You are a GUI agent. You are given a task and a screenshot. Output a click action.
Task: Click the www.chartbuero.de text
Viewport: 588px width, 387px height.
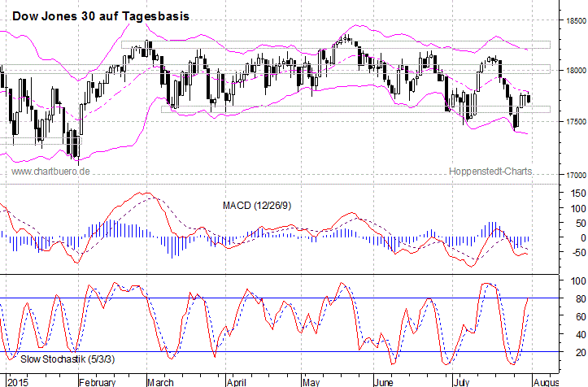[x=50, y=172]
